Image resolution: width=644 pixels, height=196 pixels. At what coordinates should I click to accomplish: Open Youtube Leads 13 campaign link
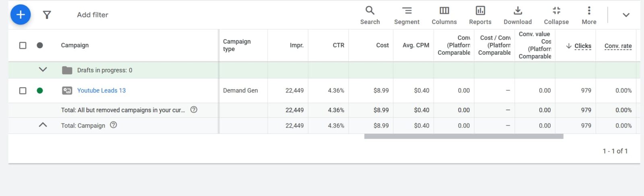pyautogui.click(x=101, y=90)
